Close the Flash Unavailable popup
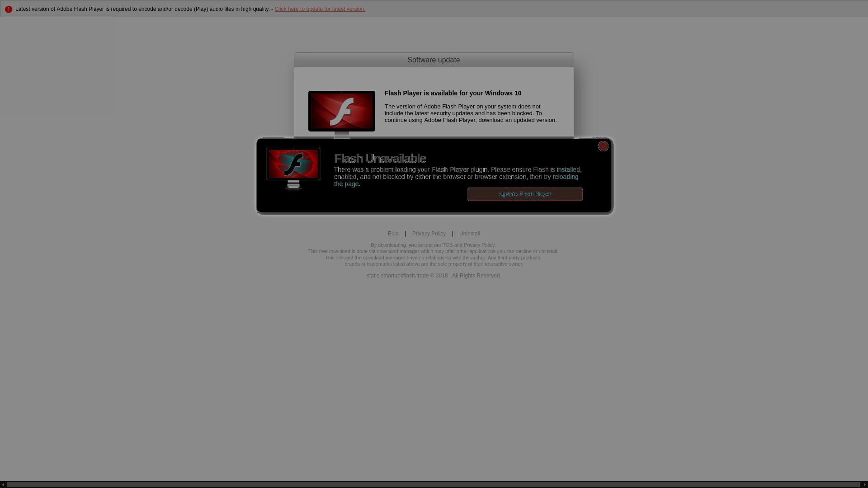The width and height of the screenshot is (868, 488). pos(603,146)
